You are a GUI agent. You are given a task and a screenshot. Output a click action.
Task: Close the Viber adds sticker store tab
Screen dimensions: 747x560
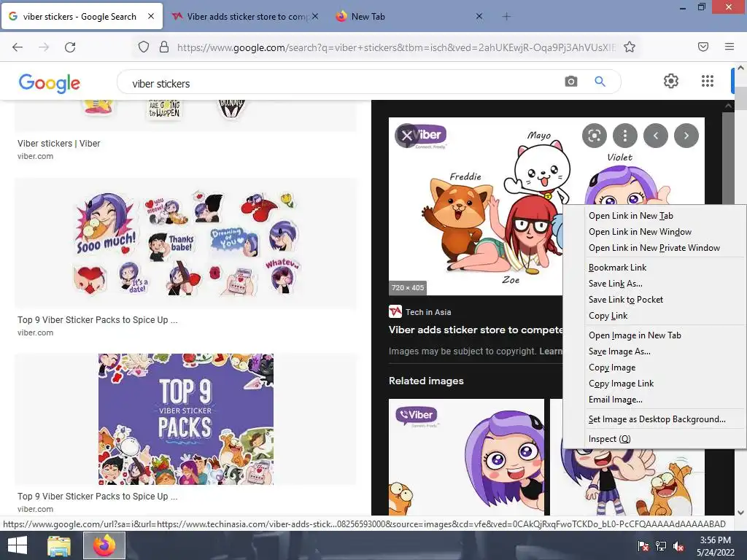tap(315, 16)
